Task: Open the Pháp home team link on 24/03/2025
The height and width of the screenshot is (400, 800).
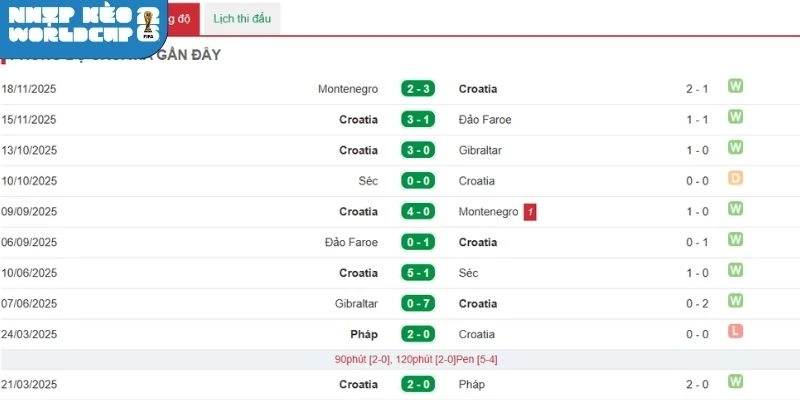Action: pos(364,334)
